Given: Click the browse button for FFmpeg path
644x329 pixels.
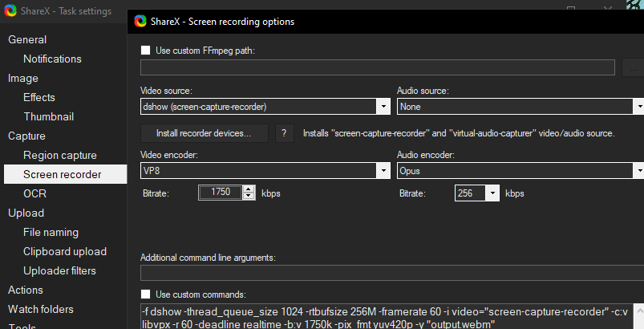Looking at the screenshot, I should point(633,67).
